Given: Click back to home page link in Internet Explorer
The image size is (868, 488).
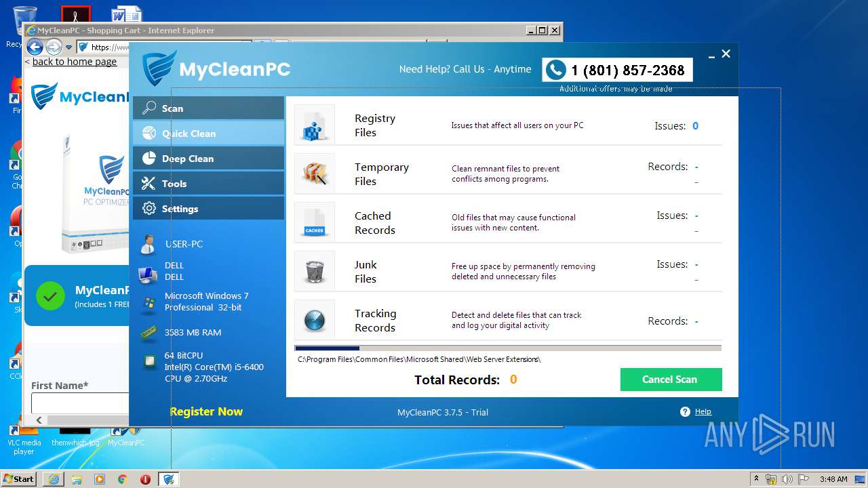Looking at the screenshot, I should 75,62.
